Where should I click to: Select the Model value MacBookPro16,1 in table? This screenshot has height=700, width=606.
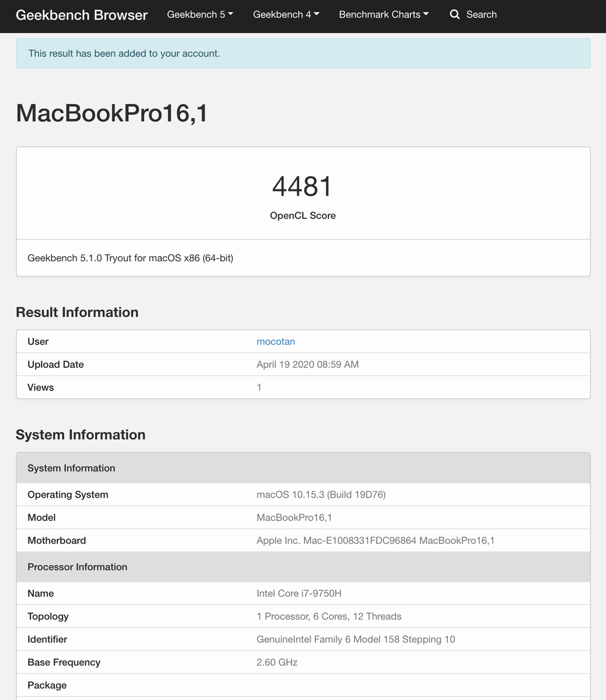[294, 517]
